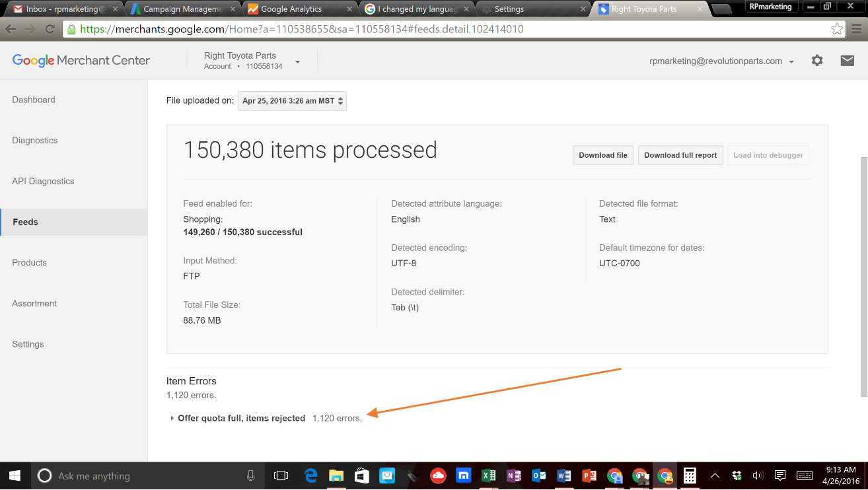
Task: Click the taskbar clock showing 9:13 AM
Action: (x=841, y=475)
